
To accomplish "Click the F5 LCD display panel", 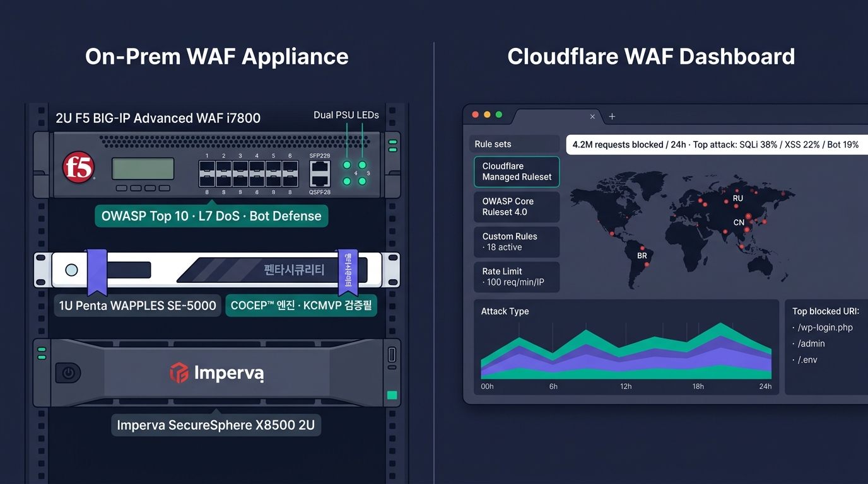I will tap(143, 169).
